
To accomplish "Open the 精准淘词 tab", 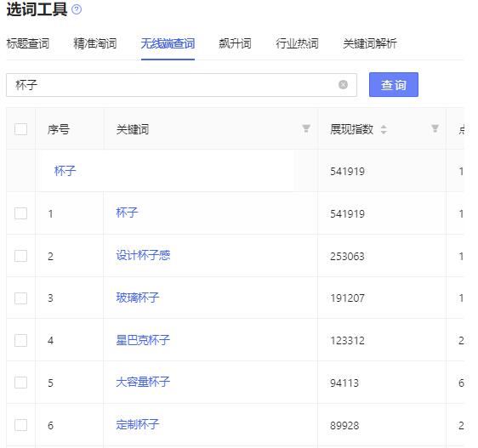I will [x=95, y=43].
